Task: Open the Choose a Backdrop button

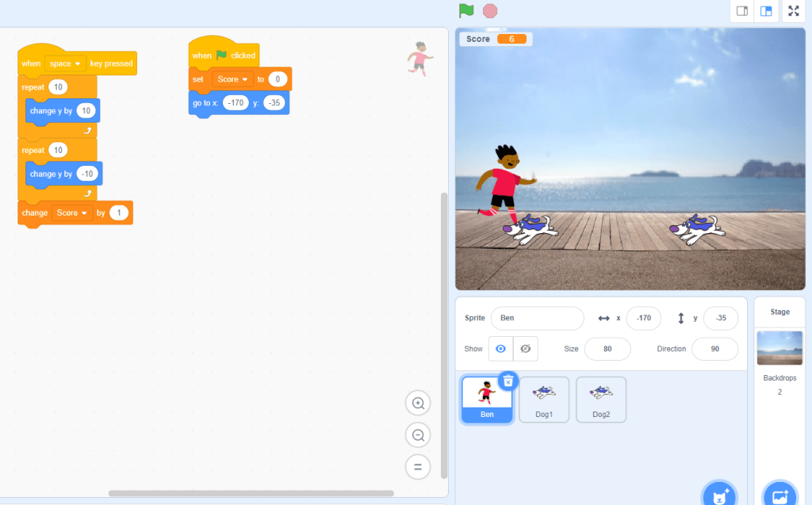Action: tap(779, 496)
